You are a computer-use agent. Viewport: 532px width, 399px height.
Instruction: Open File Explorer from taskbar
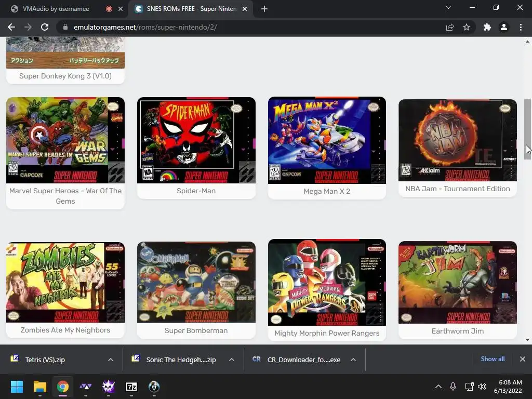pyautogui.click(x=39, y=387)
